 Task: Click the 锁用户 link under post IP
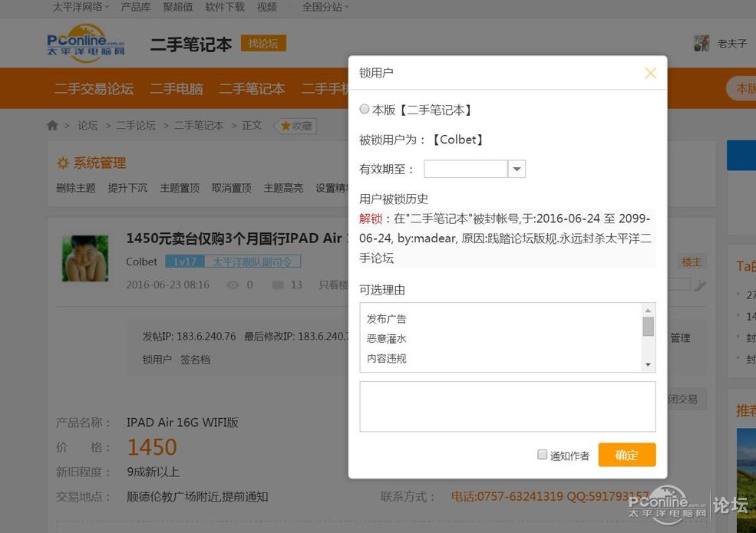[157, 360]
